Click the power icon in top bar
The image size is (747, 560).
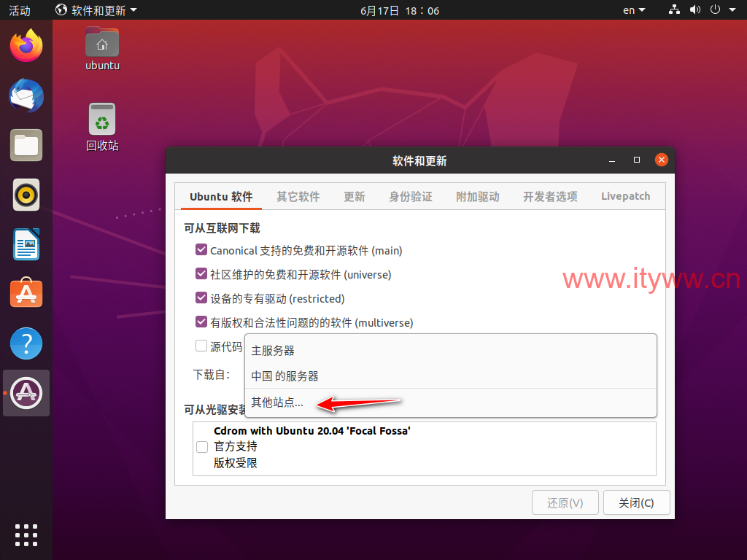[715, 10]
